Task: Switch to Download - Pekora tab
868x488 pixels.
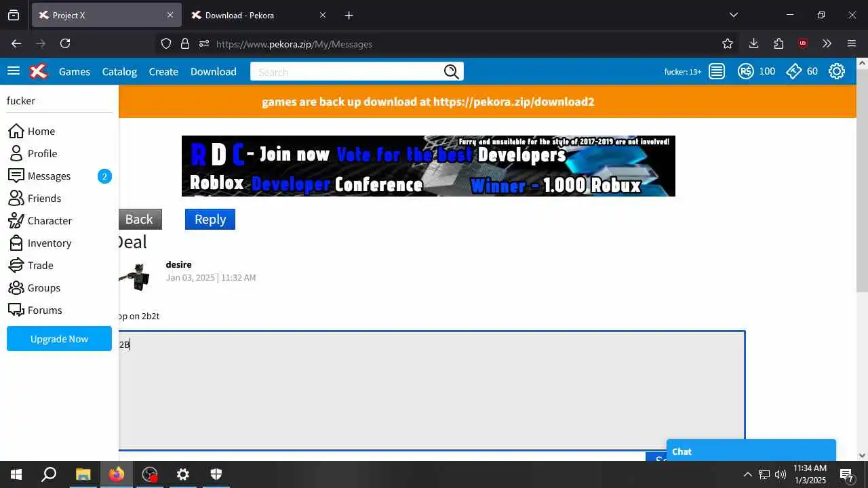Action: 258,15
